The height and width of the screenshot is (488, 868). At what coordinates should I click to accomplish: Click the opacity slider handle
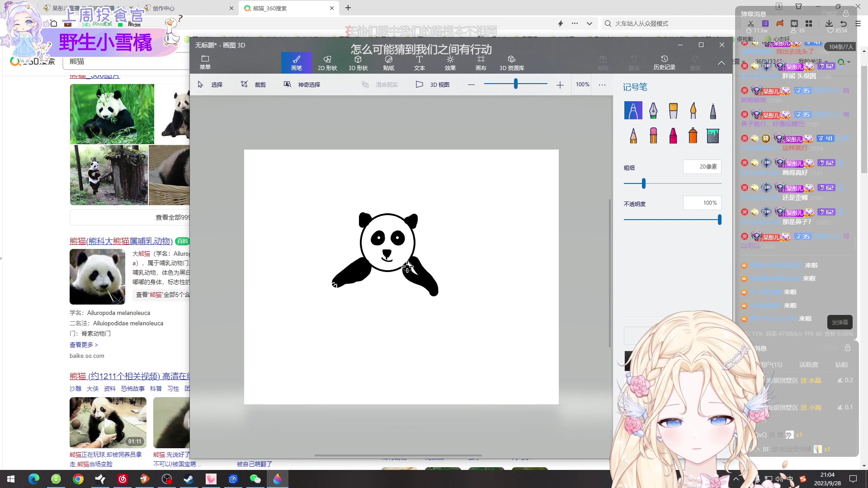(719, 220)
